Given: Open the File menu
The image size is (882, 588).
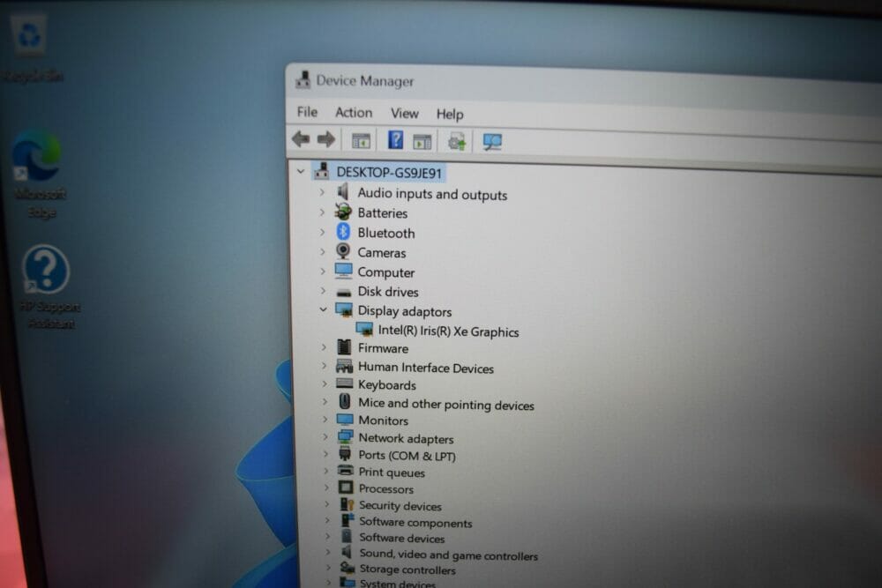Looking at the screenshot, I should pos(307,112).
